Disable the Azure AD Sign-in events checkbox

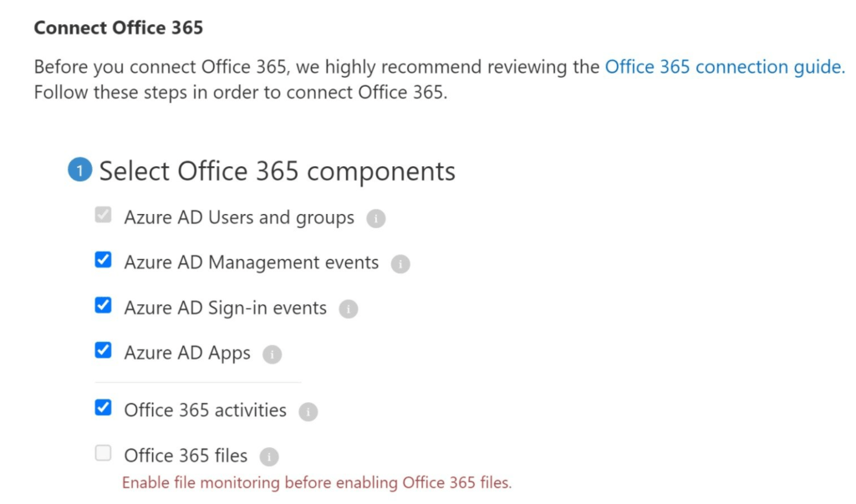pyautogui.click(x=103, y=306)
